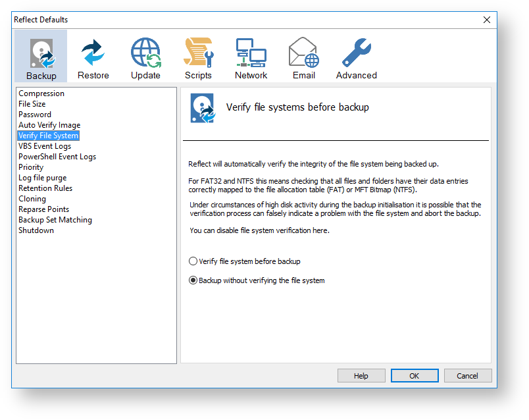Open Auto Verify Image settings
This screenshot has height=420, width=529.
49,125
